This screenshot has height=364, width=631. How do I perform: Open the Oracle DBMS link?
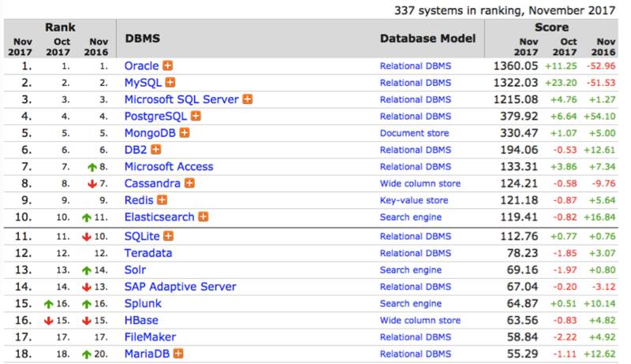click(142, 66)
